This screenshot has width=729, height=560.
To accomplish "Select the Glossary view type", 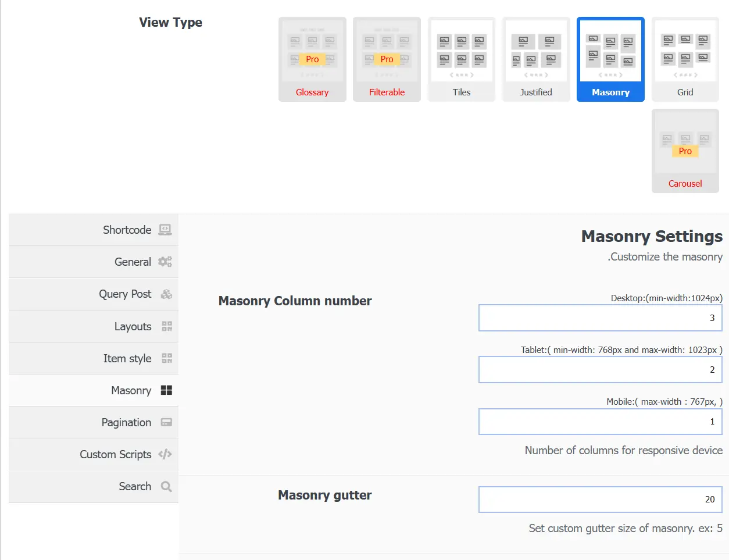I will pos(312,59).
